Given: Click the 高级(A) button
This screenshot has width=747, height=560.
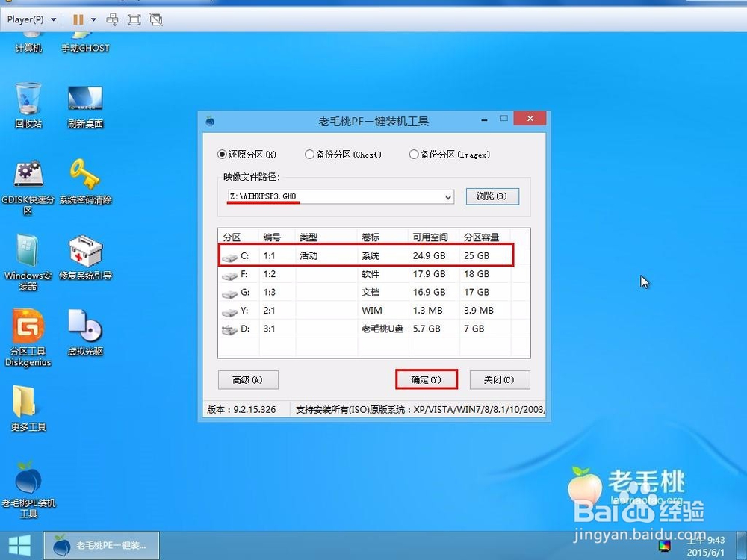Looking at the screenshot, I should pos(248,379).
